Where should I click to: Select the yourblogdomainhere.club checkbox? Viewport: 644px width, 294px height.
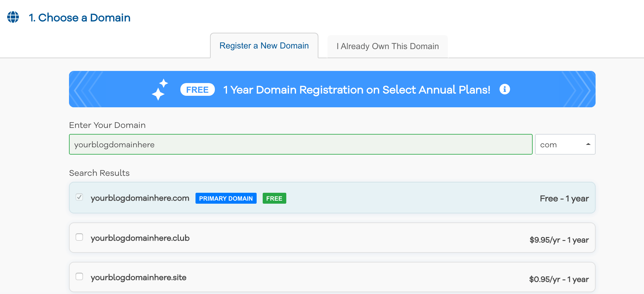point(80,238)
